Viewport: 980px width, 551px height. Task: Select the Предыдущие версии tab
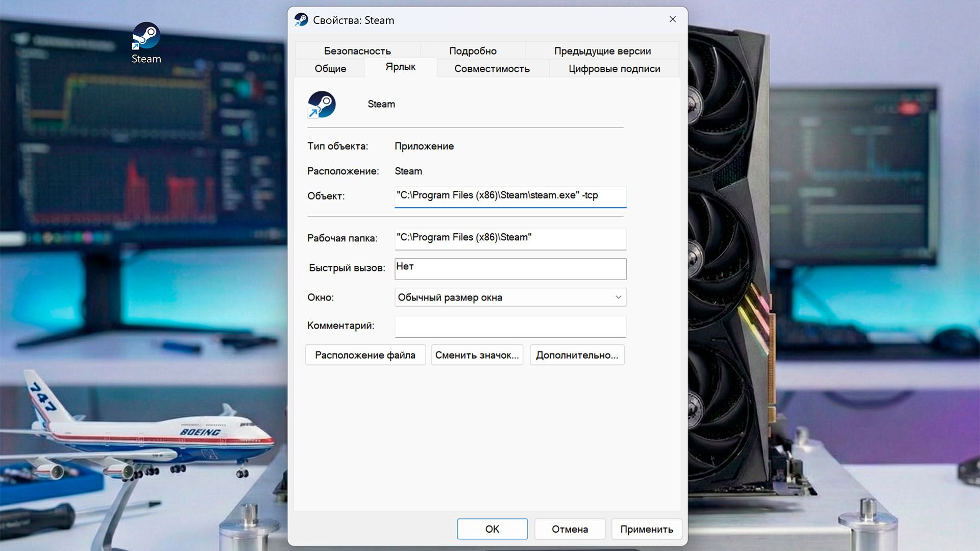click(x=602, y=51)
